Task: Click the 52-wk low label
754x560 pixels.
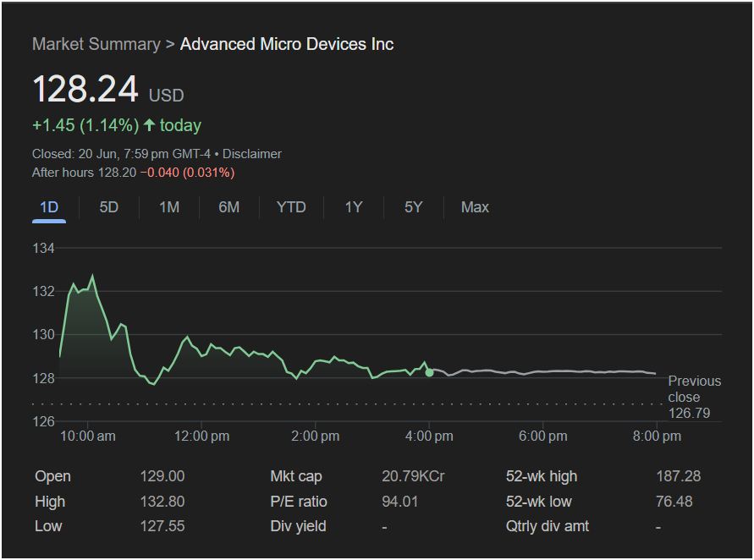Action: pyautogui.click(x=538, y=502)
